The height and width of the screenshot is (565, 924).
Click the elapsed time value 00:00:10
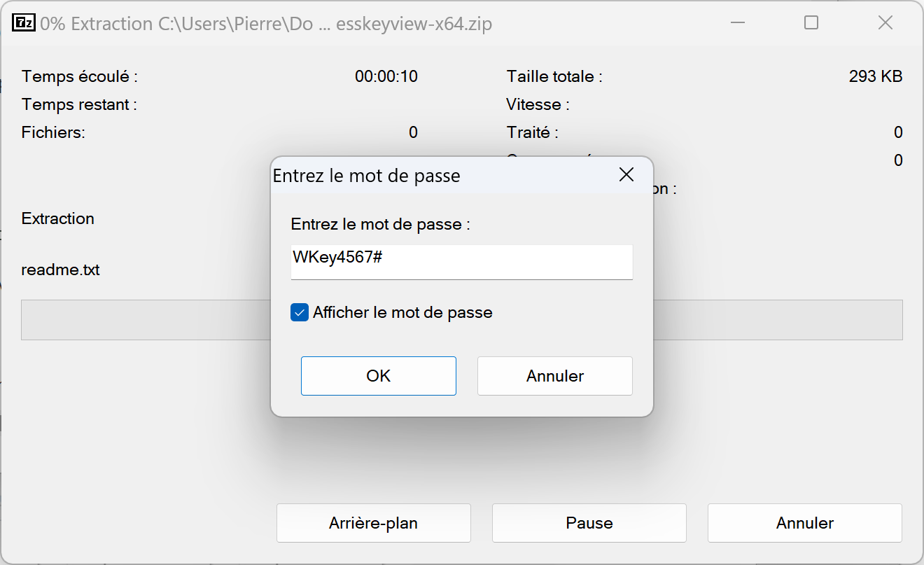tap(386, 76)
